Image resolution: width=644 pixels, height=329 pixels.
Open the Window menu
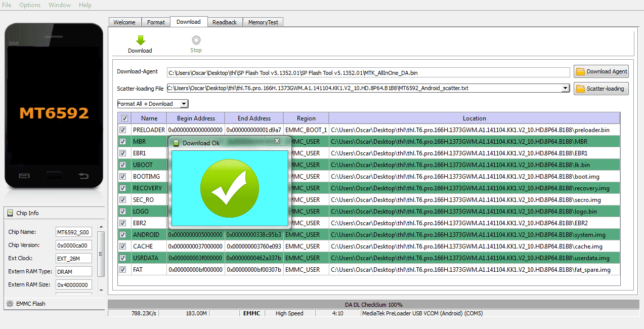tap(60, 5)
